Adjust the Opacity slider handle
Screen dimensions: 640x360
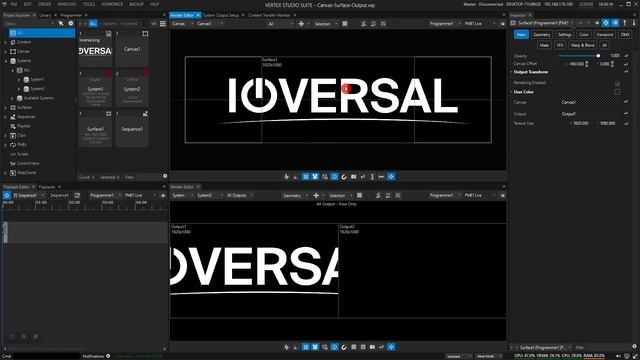[598, 56]
